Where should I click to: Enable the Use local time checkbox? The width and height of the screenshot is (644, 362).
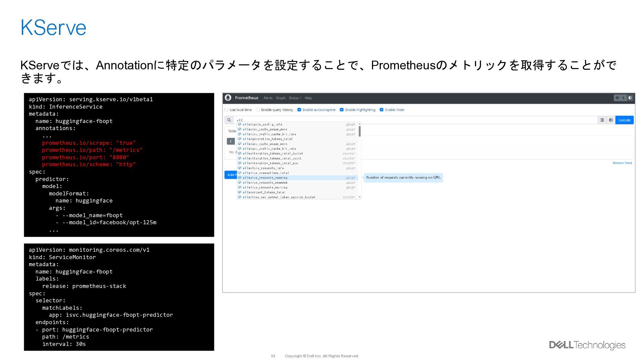point(226,110)
